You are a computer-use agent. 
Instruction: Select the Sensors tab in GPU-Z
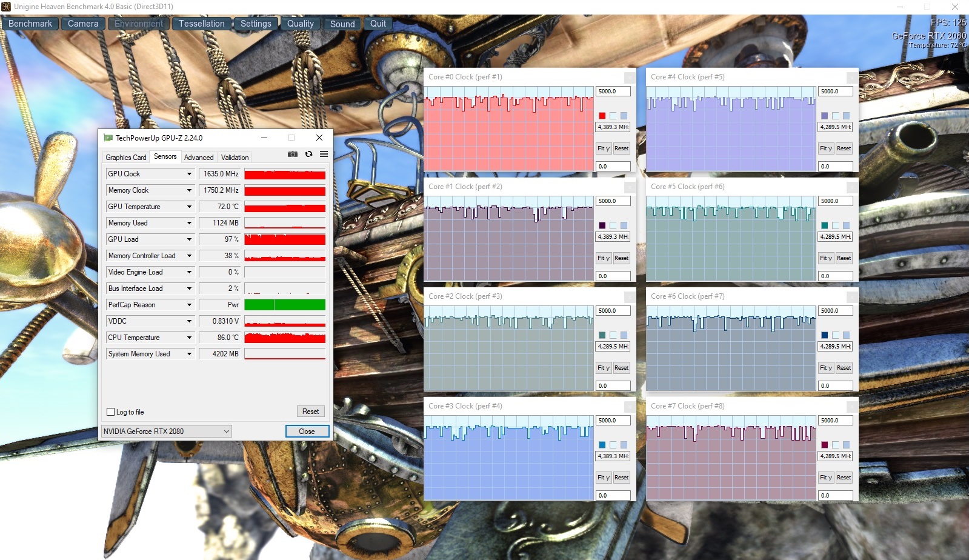click(165, 156)
